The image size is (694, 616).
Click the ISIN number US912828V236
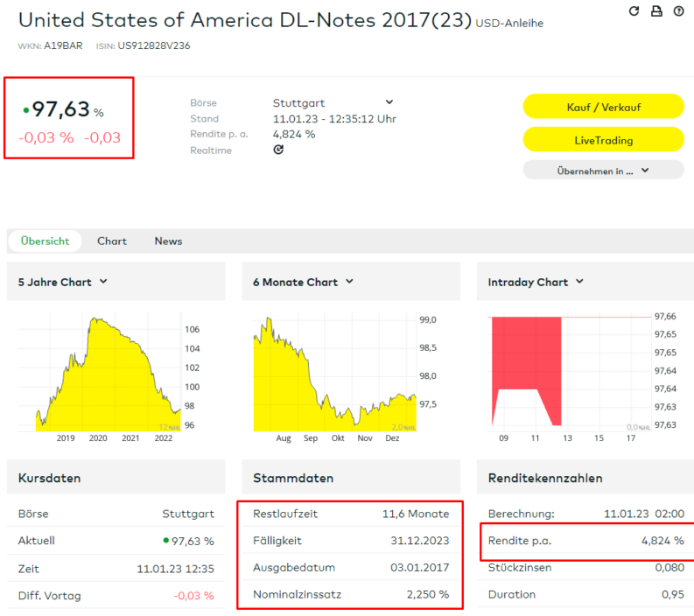tap(155, 45)
